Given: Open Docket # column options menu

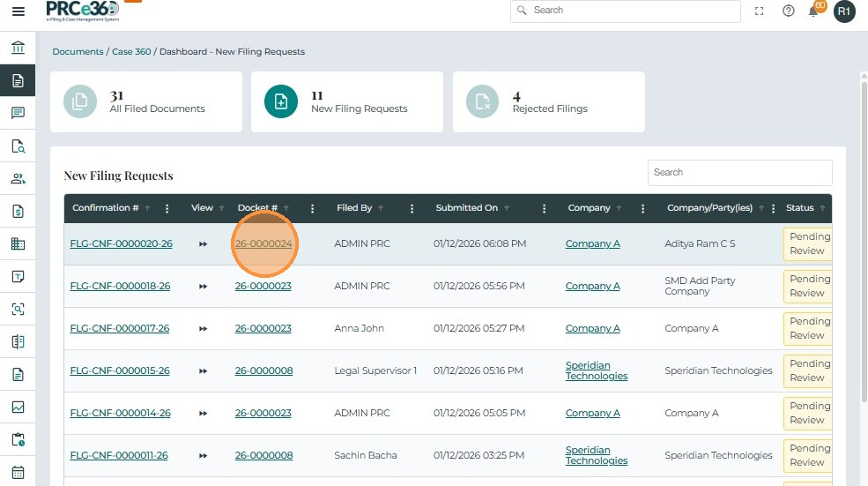Looking at the screenshot, I should point(312,208).
